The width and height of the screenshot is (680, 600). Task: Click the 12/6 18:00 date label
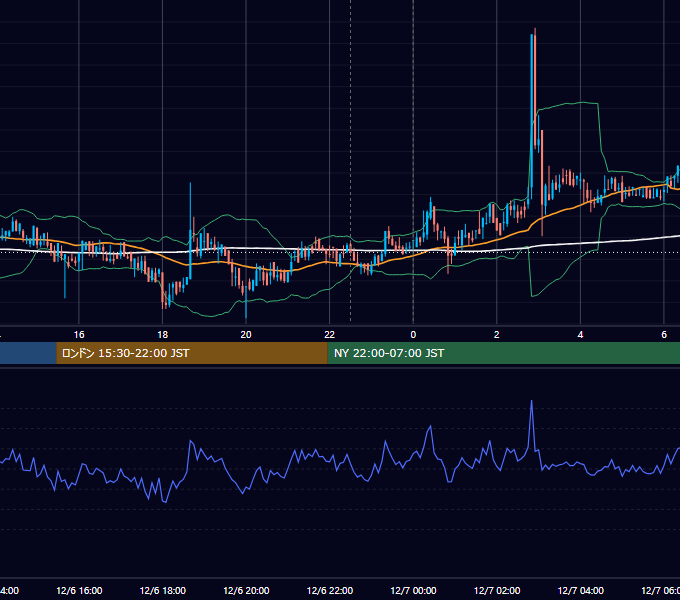pos(163,591)
